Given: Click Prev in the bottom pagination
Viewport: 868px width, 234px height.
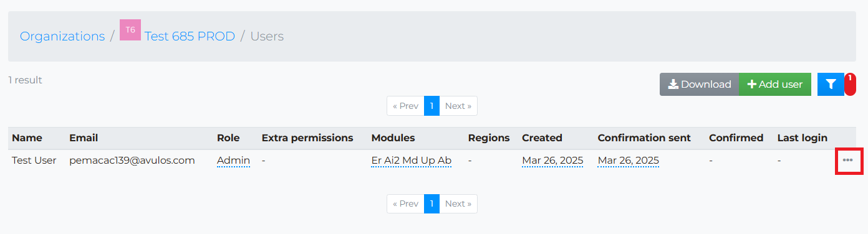Looking at the screenshot, I should tap(405, 204).
